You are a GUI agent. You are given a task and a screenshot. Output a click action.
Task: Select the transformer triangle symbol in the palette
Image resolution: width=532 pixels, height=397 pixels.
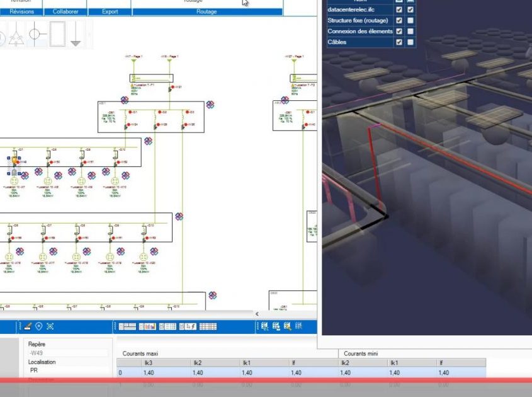coord(16,34)
